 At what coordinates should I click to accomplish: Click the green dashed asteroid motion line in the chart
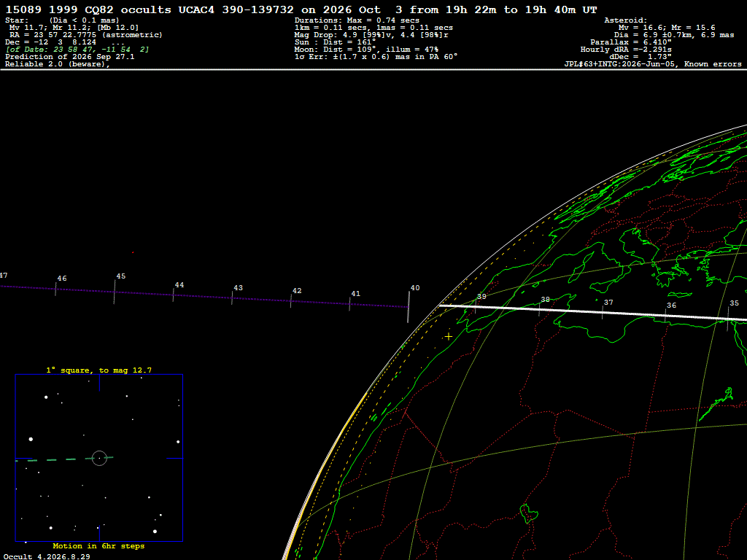click(x=64, y=459)
